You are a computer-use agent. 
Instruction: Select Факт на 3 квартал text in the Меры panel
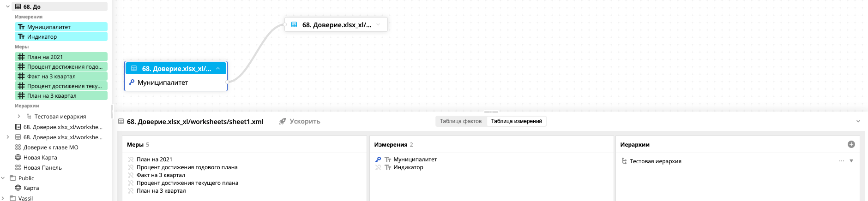[161, 175]
